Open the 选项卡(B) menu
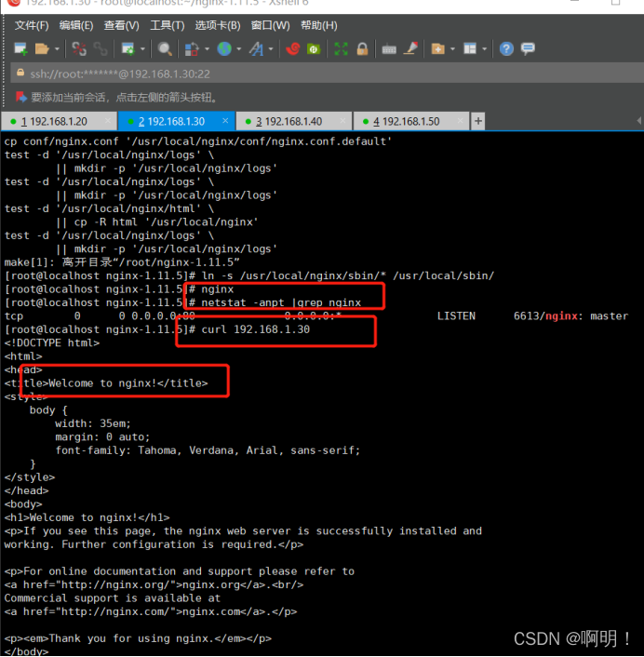644x657 pixels. [x=218, y=25]
